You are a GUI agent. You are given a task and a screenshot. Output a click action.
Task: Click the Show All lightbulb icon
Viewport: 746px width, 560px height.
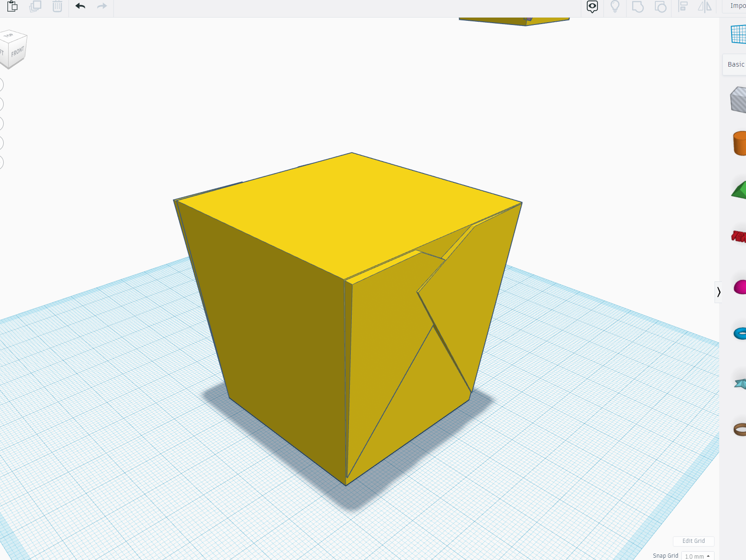tap(615, 6)
